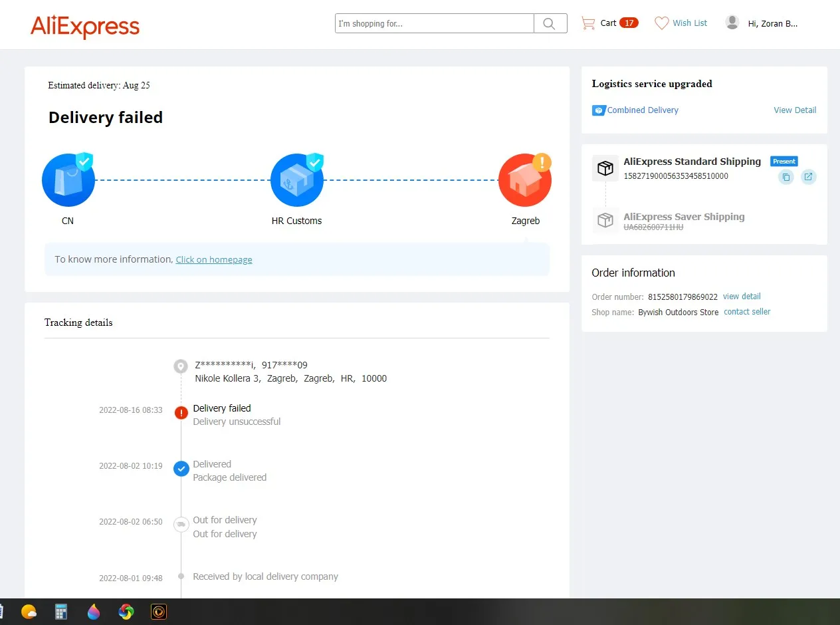This screenshot has width=840, height=625.
Task: Click the Combined Delivery blue box icon
Action: pos(599,110)
